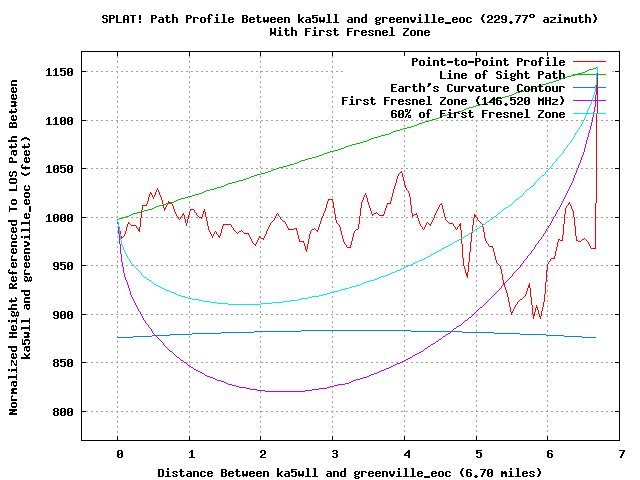Select 'First Fresnel Zone (146.520 MHz)' legend label
Image resolution: width=640 pixels, height=480 pixels.
[453, 101]
